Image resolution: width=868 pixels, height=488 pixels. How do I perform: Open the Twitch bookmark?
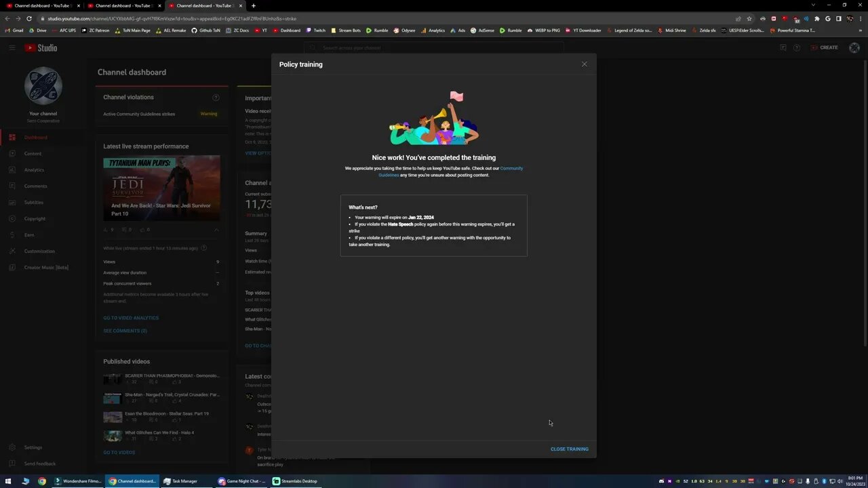click(x=316, y=30)
